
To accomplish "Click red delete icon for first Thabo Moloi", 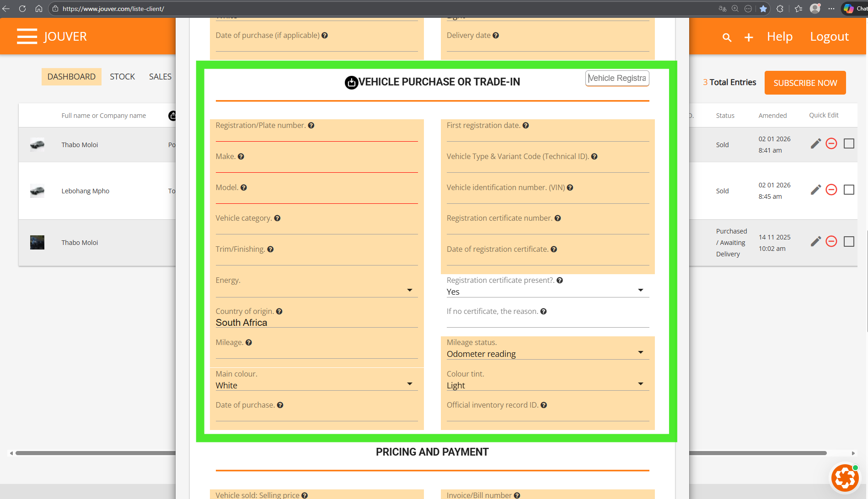I will point(831,143).
